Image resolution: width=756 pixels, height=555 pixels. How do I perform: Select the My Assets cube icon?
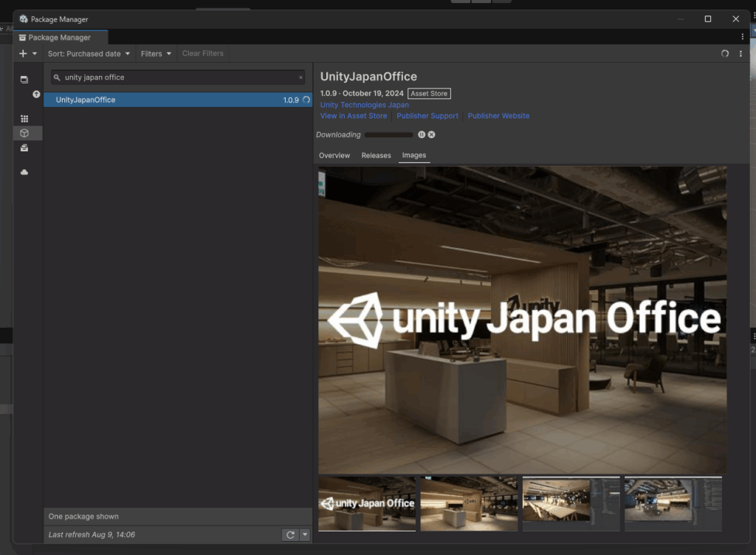click(x=24, y=133)
